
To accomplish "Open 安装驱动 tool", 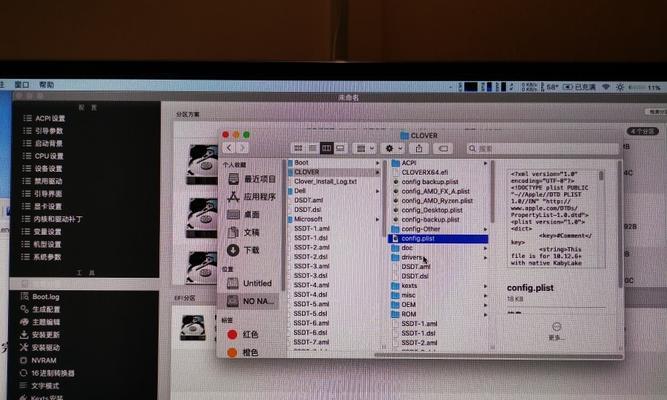I will tap(40, 348).
